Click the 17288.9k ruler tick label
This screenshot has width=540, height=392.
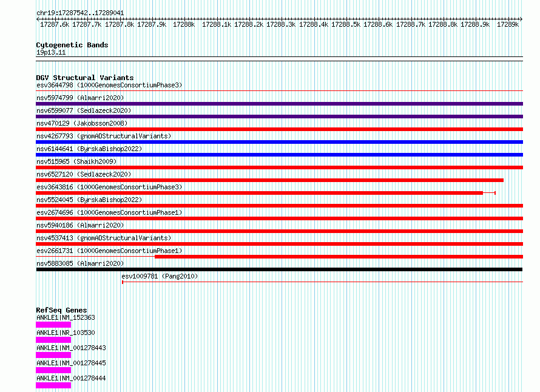[475, 24]
